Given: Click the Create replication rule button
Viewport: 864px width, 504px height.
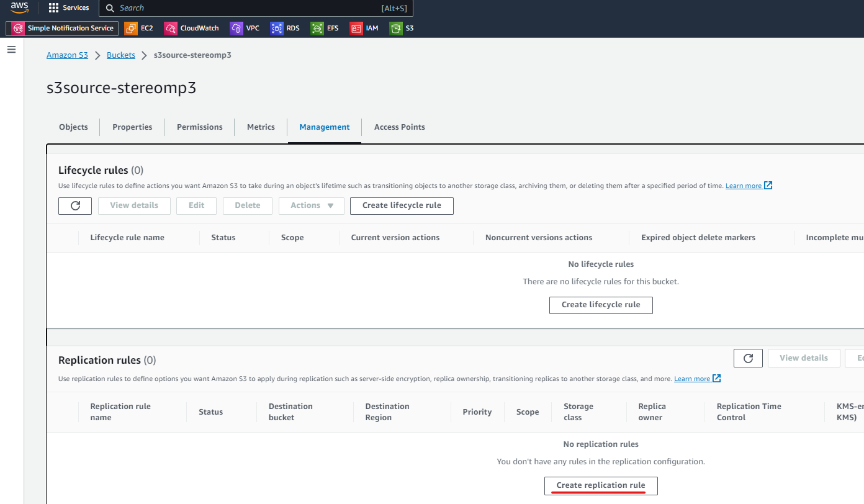Looking at the screenshot, I should coord(601,485).
